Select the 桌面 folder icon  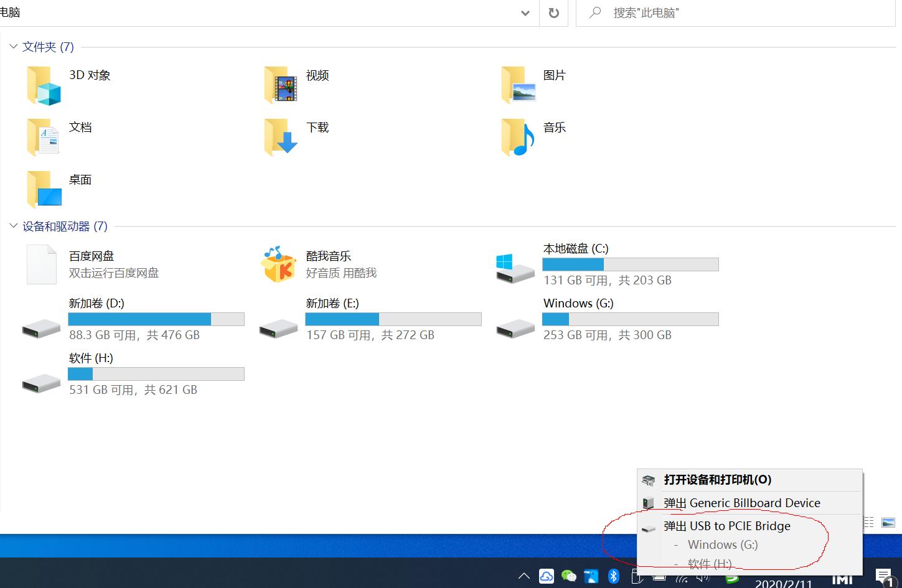(x=44, y=190)
